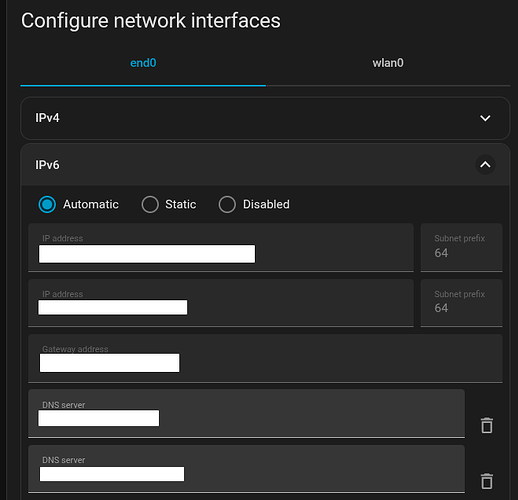The image size is (518, 500).
Task: Click the Static option label
Action: (181, 204)
